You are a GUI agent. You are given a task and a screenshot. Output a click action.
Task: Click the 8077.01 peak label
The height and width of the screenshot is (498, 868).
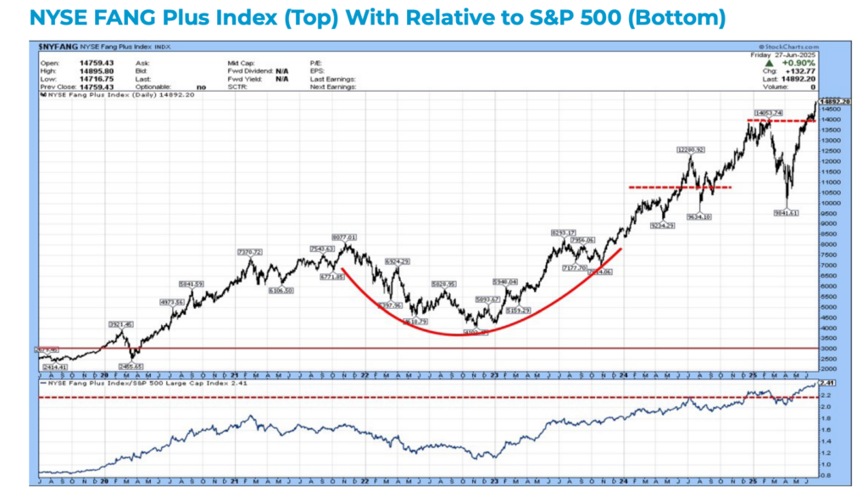point(344,237)
